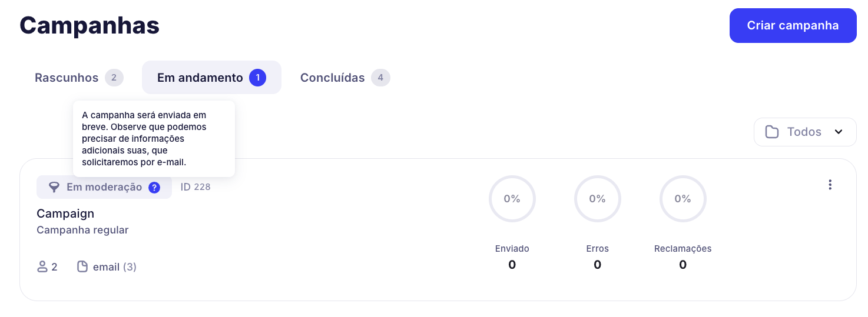The width and height of the screenshot is (868, 317).
Task: Open the campaign titled Campaign
Action: tap(65, 213)
